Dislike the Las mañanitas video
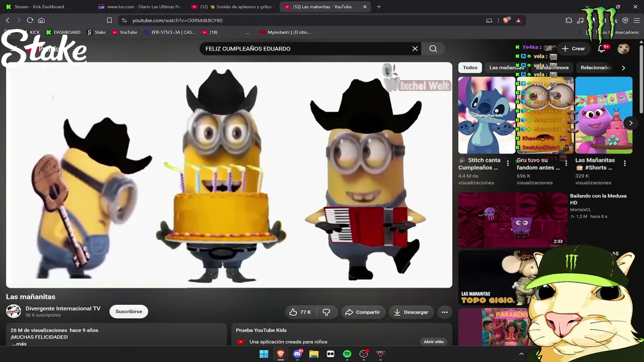 coord(327,312)
